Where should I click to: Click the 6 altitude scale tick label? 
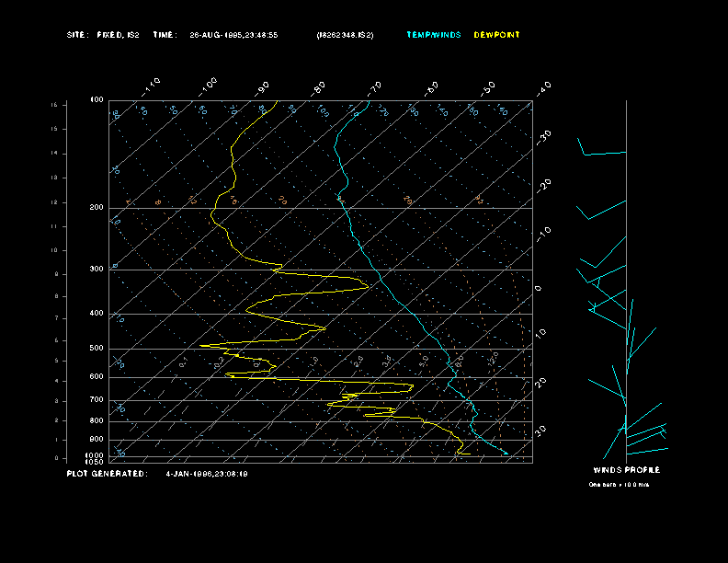[57, 340]
